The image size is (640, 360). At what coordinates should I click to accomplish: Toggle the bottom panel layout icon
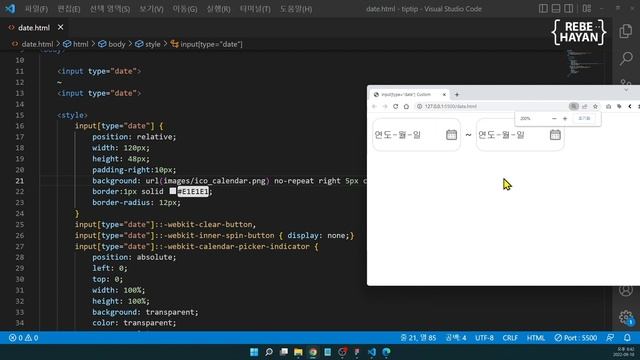coord(556,8)
